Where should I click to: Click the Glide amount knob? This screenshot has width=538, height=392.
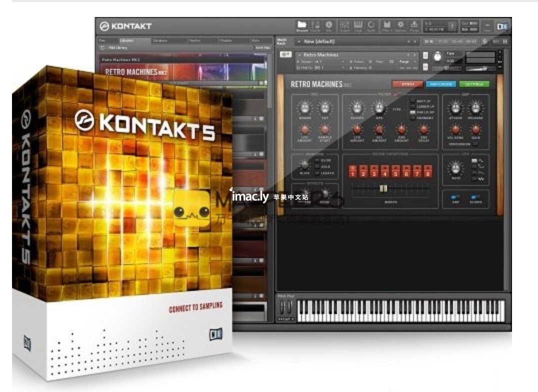304,165
